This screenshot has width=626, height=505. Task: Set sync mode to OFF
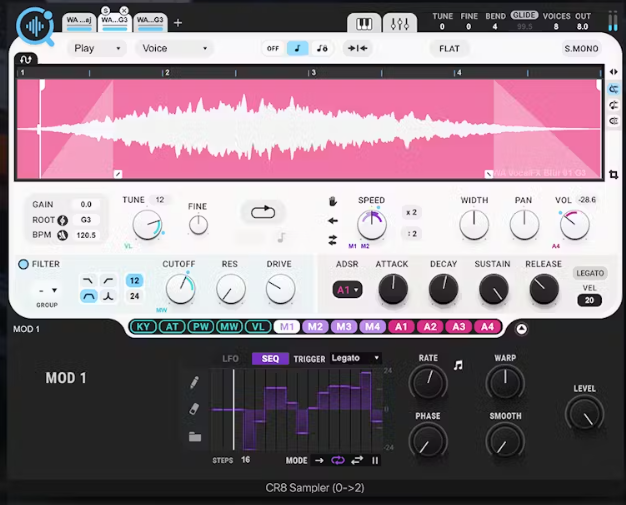273,48
